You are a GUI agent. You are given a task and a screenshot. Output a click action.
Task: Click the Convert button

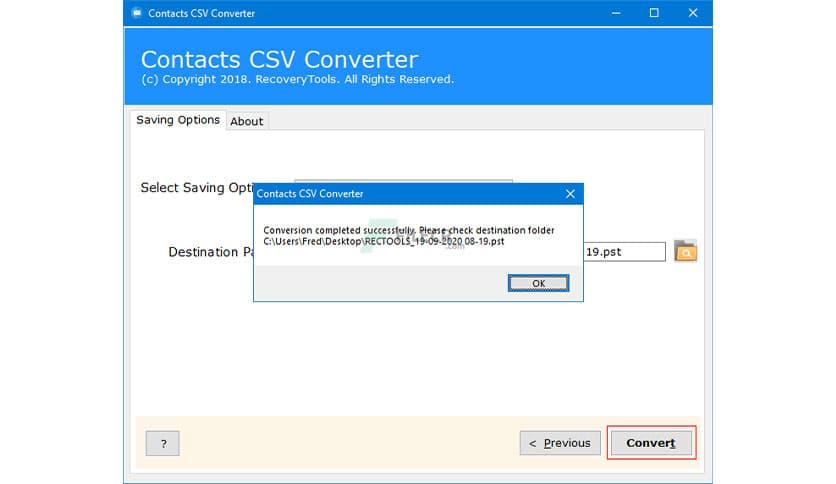(x=651, y=442)
